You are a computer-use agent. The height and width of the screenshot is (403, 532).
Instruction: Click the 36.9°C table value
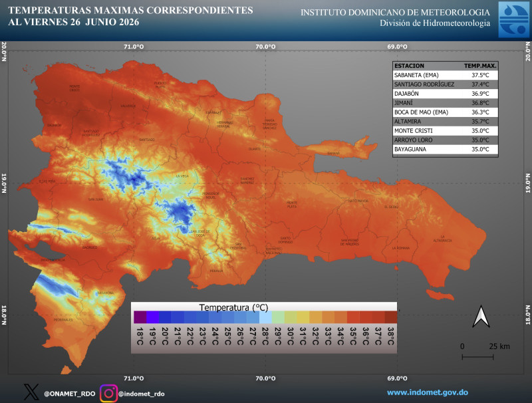(480, 94)
